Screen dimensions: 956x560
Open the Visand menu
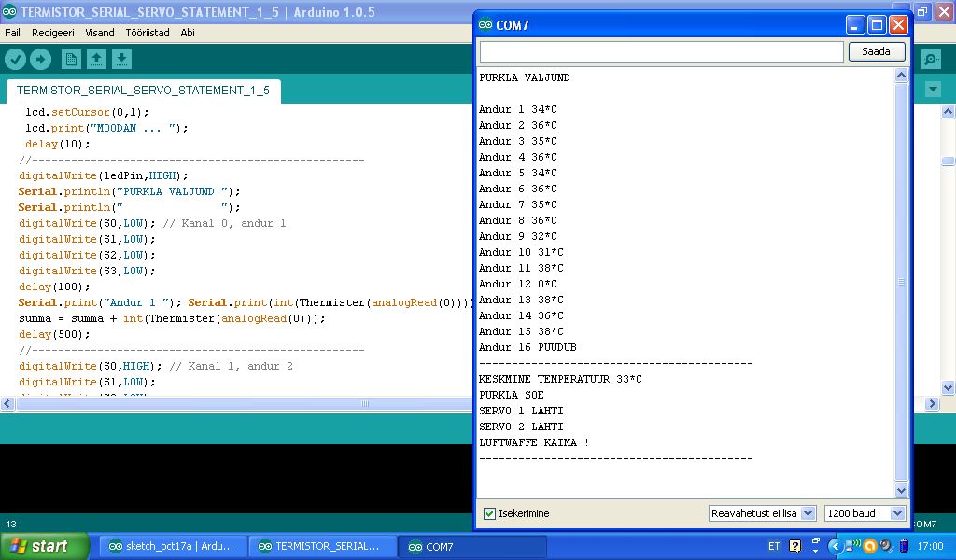pos(99,32)
